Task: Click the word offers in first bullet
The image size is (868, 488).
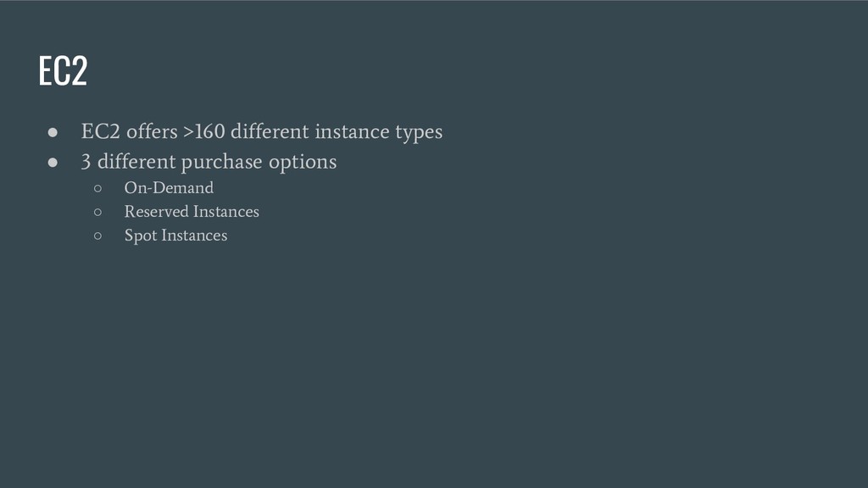Action: coord(153,131)
